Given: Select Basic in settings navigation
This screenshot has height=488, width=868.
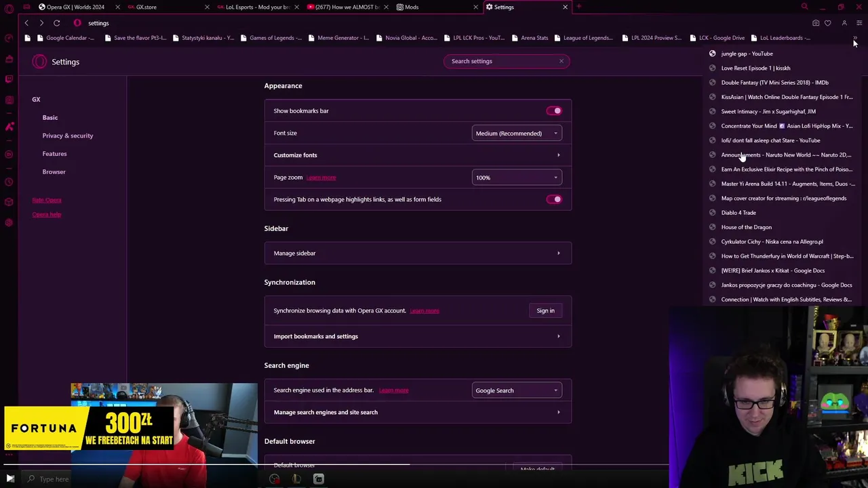Looking at the screenshot, I should pos(50,117).
